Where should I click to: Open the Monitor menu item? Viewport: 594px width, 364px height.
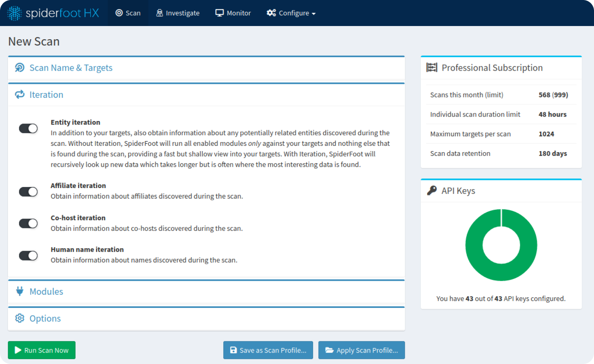tap(233, 13)
